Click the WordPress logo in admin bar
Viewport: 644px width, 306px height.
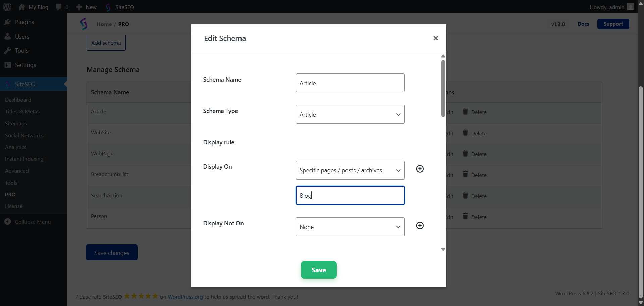[x=7, y=7]
